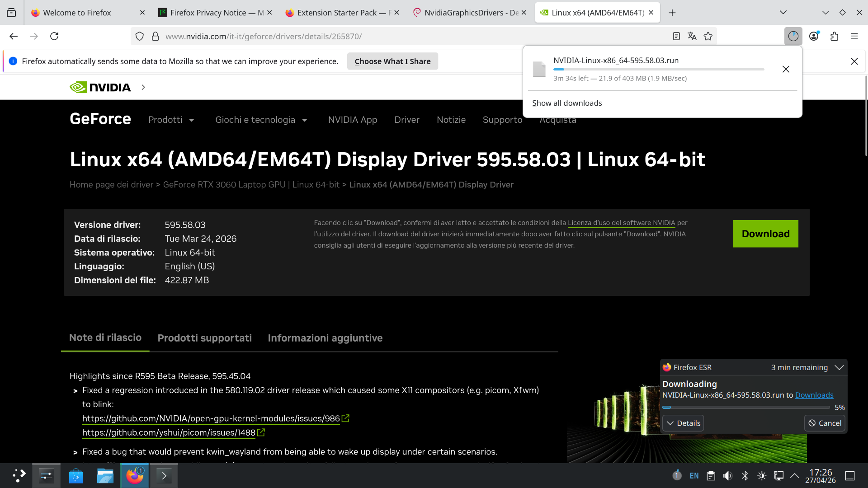This screenshot has width=868, height=488.
Task: Dismiss the Firefox data-sharing notification bar
Action: click(x=854, y=61)
